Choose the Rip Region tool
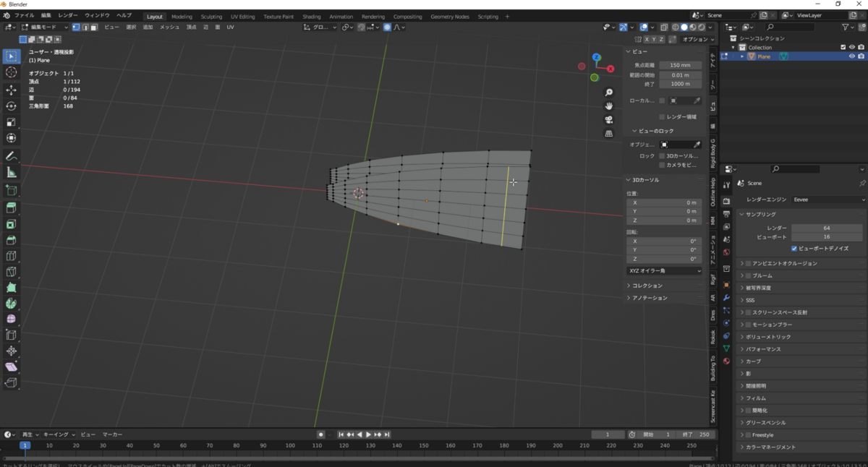 click(12, 383)
